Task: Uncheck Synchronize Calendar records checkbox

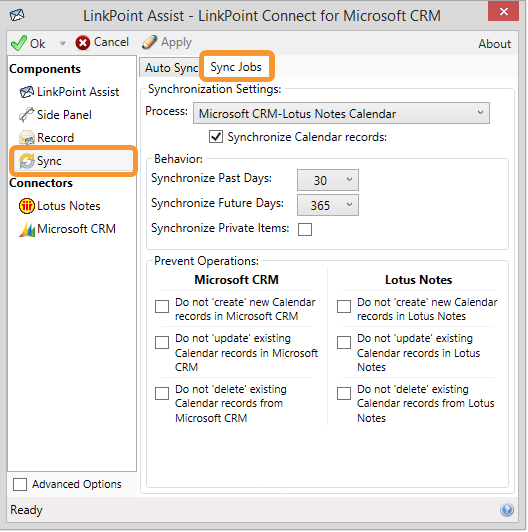Action: click(x=216, y=137)
